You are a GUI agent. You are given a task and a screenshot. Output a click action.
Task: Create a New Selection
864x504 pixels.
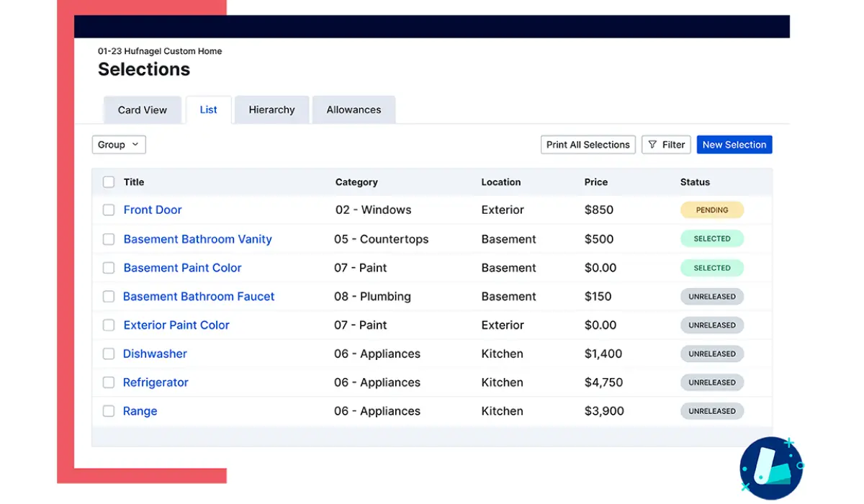734,145
